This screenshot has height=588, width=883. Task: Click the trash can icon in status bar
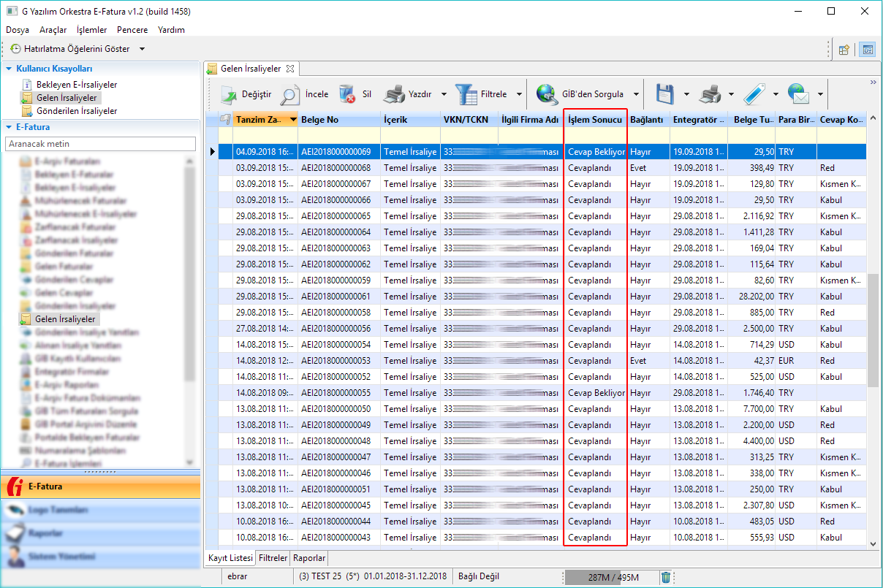[666, 577]
